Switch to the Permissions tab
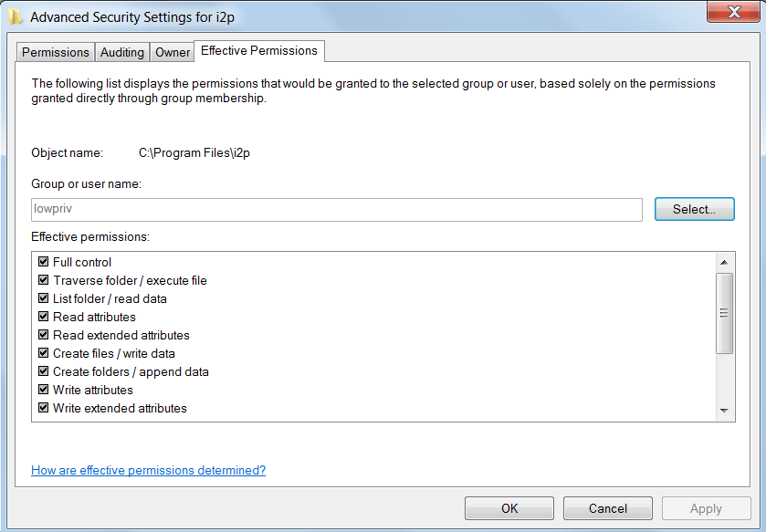766x532 pixels. coord(55,52)
